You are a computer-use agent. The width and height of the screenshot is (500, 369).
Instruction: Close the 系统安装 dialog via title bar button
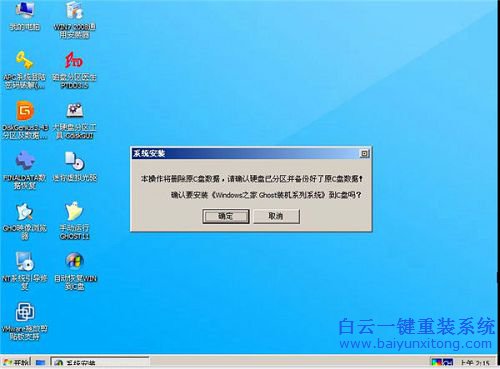[364, 154]
